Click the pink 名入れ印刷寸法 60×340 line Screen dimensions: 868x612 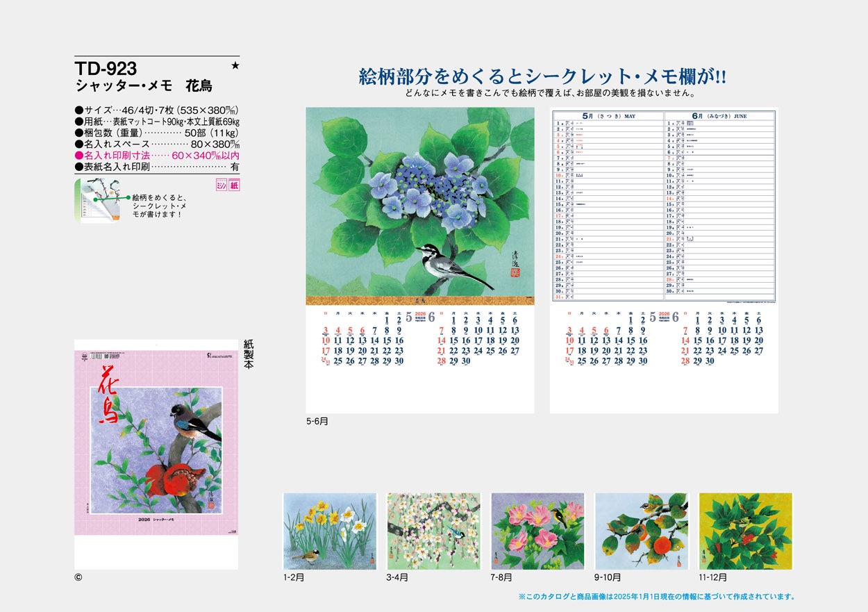tap(157, 156)
